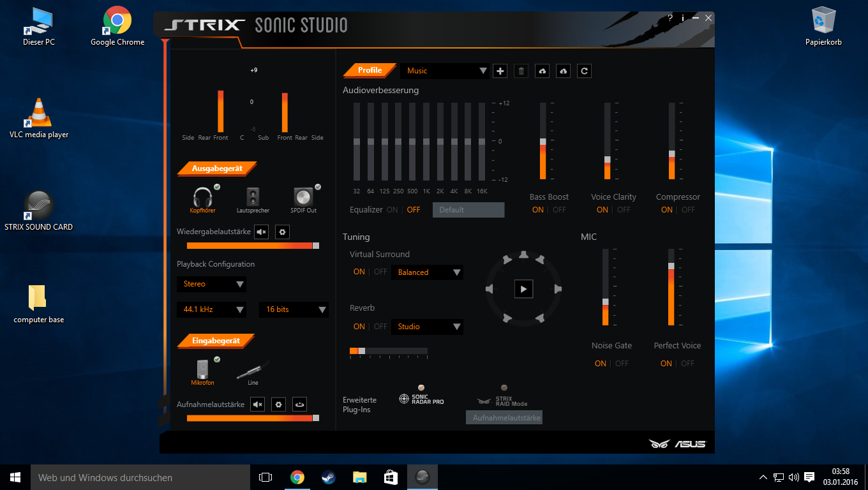Turn Reverb OFF
Screen dimensions: 868x490
[x=380, y=327]
